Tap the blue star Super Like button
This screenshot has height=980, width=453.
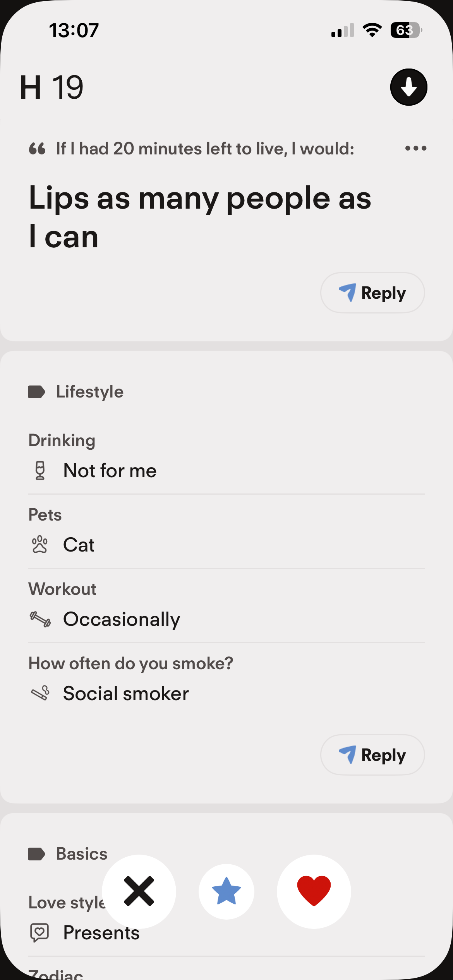point(226,891)
